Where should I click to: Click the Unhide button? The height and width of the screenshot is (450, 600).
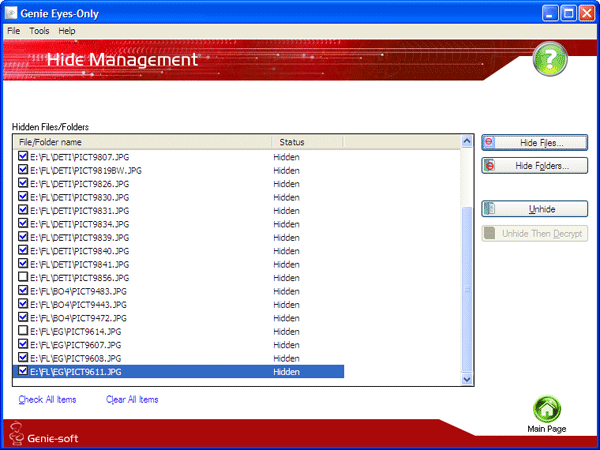(x=535, y=209)
